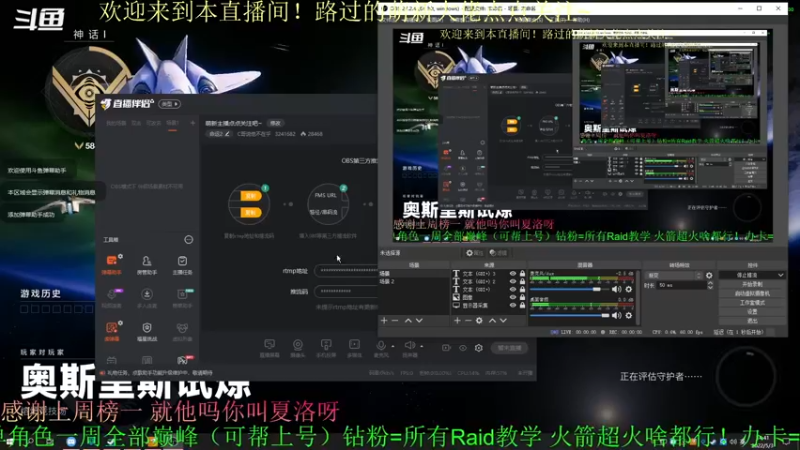800x450 pixels.
Task: Click the 多媒体 multimedia source icon
Action: [355, 348]
